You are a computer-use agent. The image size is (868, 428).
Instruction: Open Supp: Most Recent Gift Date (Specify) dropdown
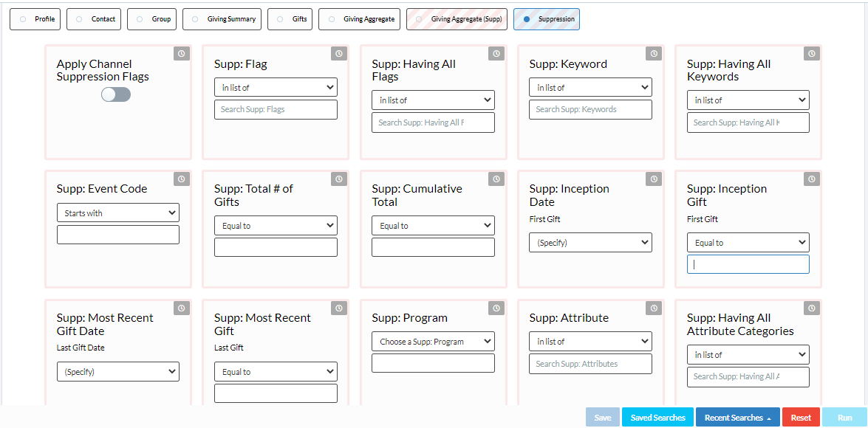[118, 372]
